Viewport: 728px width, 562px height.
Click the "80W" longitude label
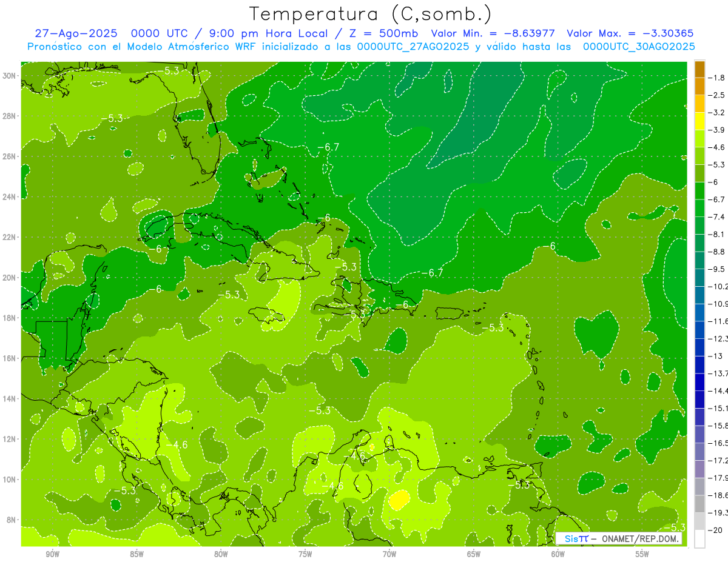[221, 555]
